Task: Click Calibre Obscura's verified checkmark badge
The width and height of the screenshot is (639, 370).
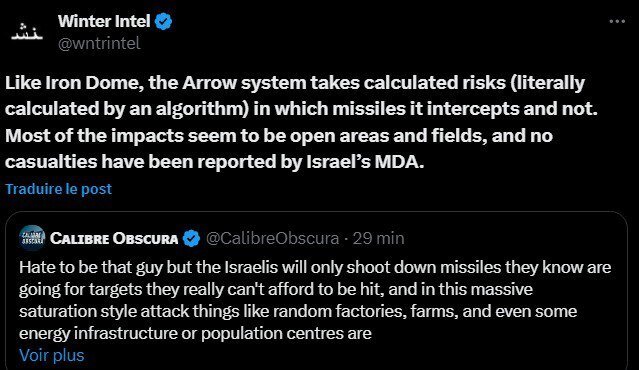Action: tap(191, 238)
